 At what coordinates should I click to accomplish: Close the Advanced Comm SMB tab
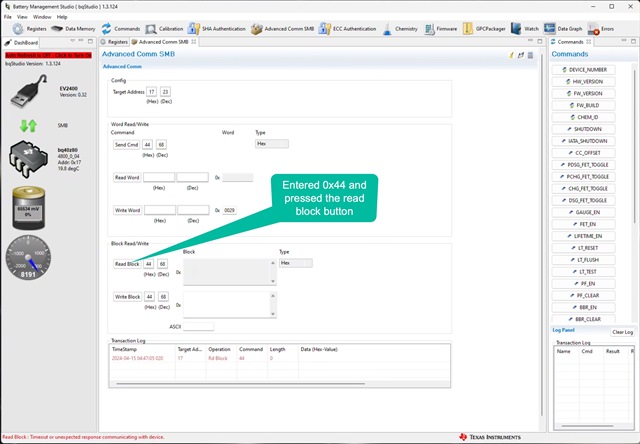tap(193, 42)
